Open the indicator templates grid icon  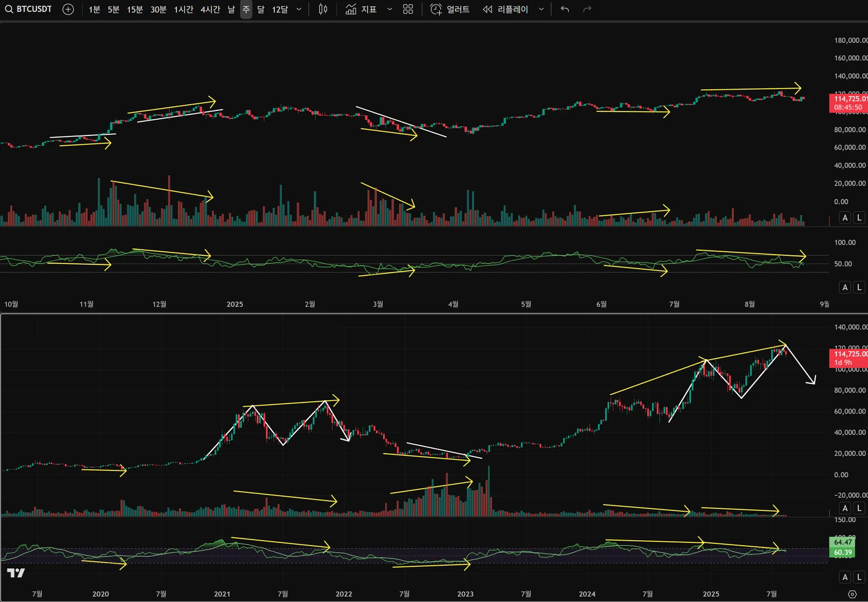(x=408, y=9)
